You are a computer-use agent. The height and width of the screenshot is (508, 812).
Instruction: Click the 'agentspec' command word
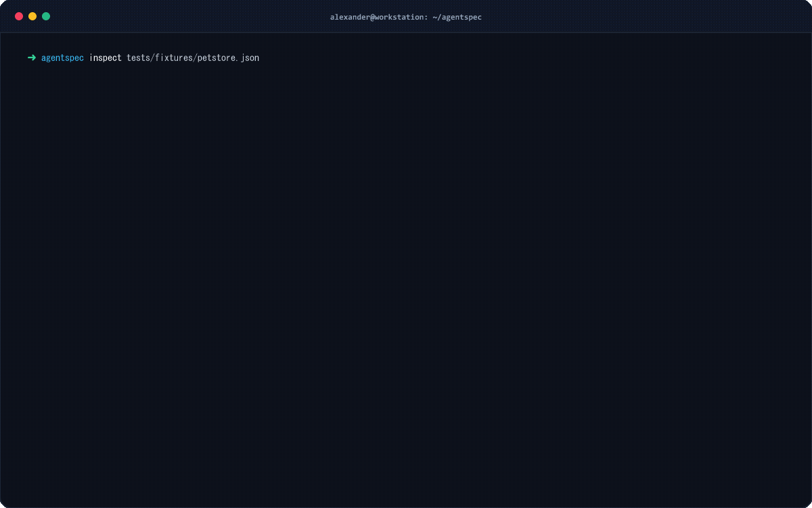(62, 58)
